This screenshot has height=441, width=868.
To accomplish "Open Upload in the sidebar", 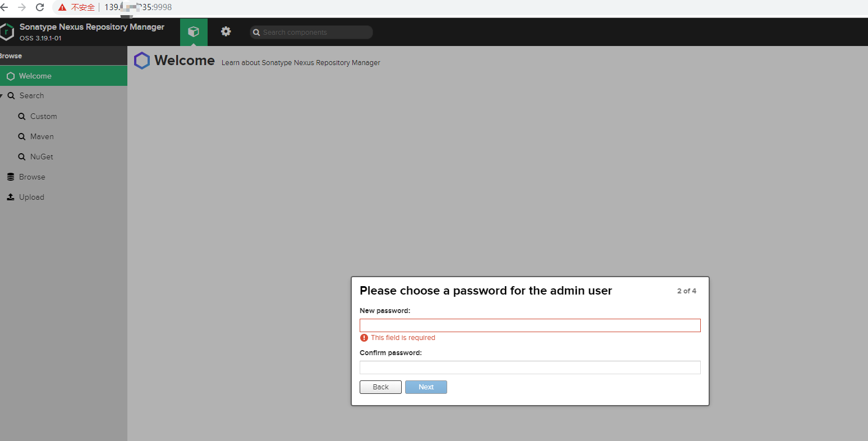I will tap(31, 197).
